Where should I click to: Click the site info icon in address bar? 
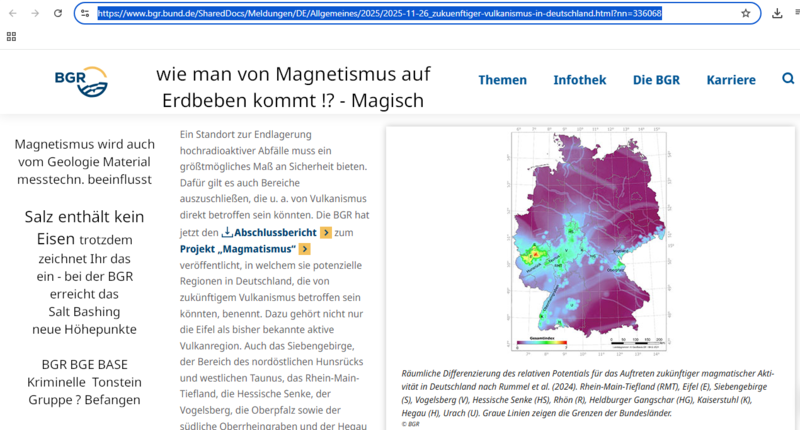85,14
